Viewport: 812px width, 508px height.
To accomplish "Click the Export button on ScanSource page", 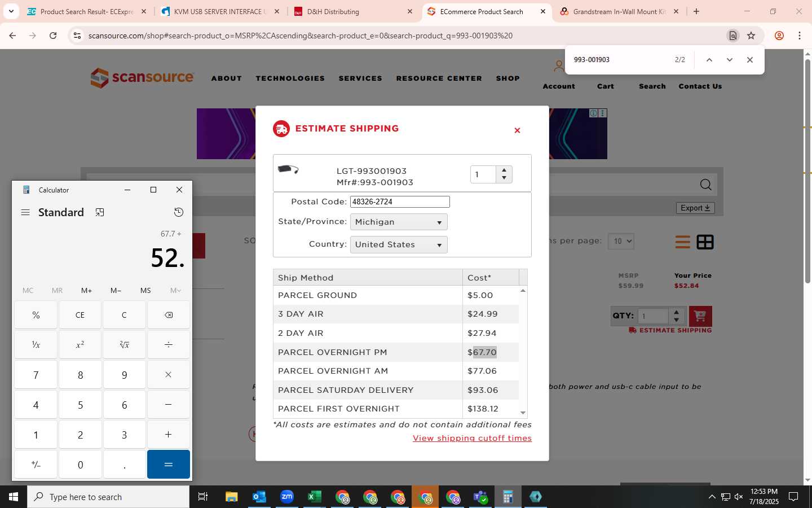I will click(695, 208).
